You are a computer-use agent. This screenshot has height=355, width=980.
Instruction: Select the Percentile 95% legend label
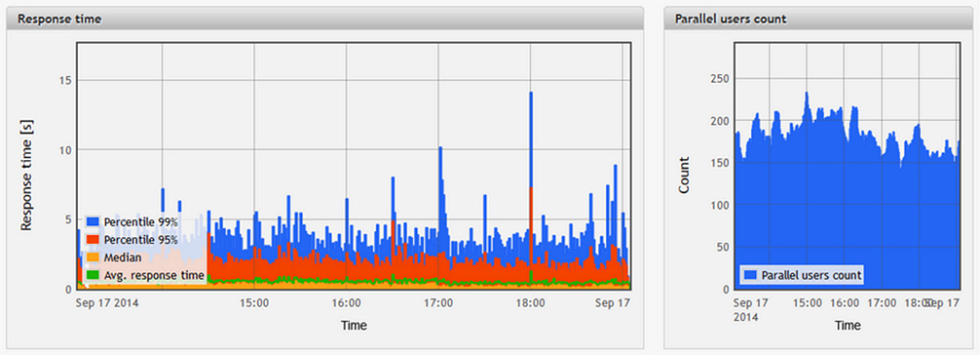[141, 240]
